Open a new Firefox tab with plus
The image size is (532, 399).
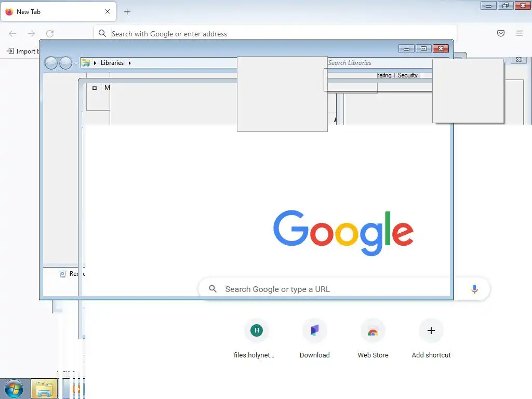coord(127,12)
